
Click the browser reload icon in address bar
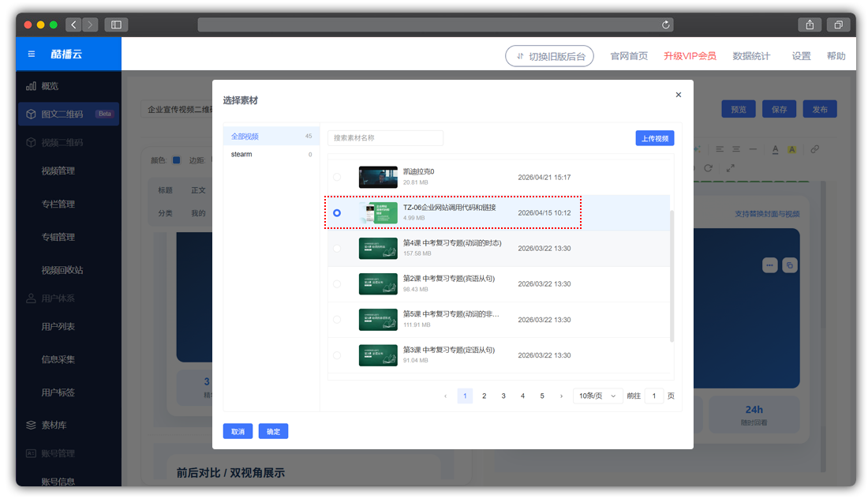coord(666,24)
